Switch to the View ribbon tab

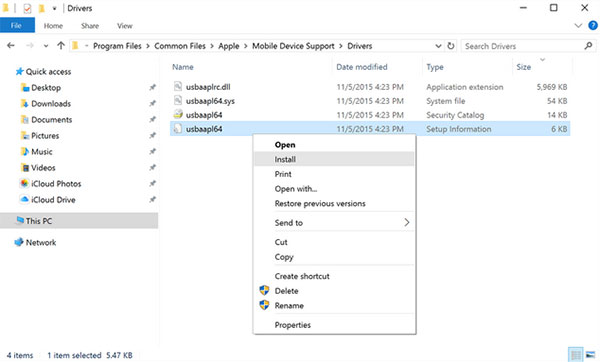click(125, 26)
